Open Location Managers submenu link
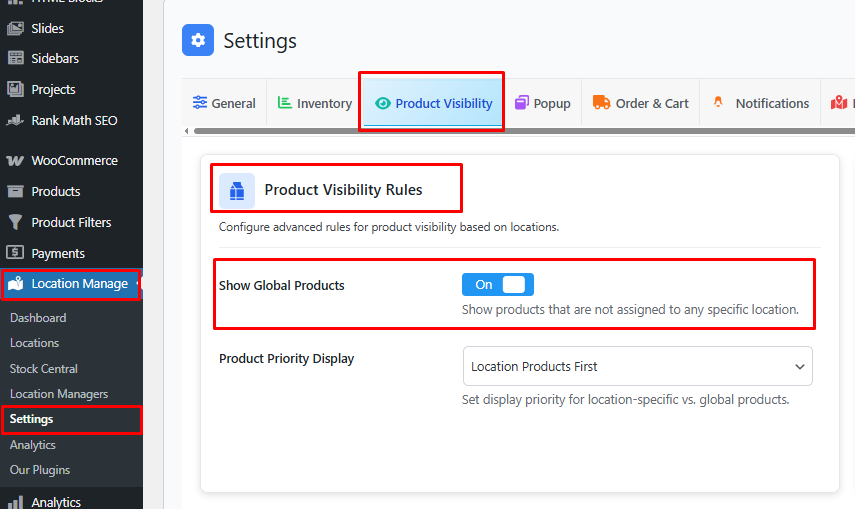Image resolution: width=855 pixels, height=509 pixels. coord(59,394)
